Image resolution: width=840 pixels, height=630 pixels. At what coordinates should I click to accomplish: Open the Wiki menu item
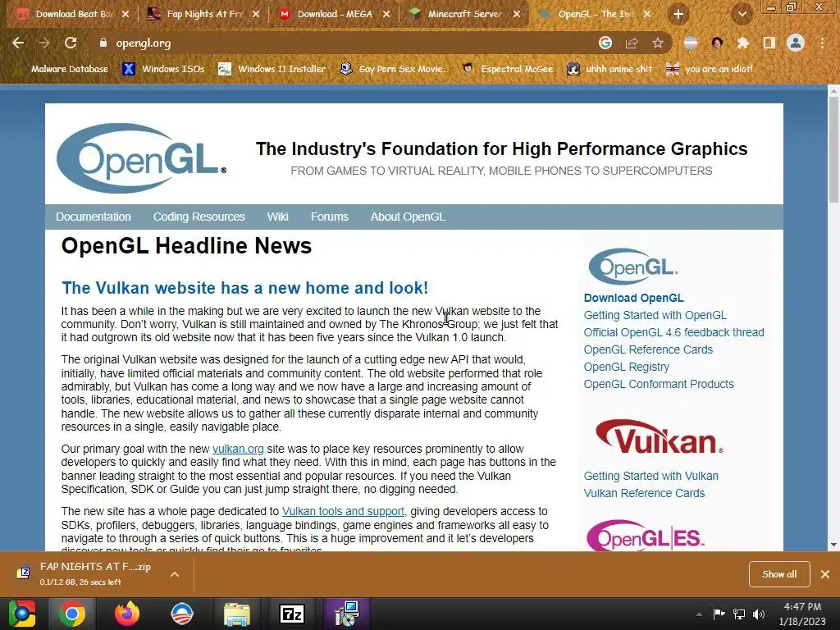pos(277,217)
